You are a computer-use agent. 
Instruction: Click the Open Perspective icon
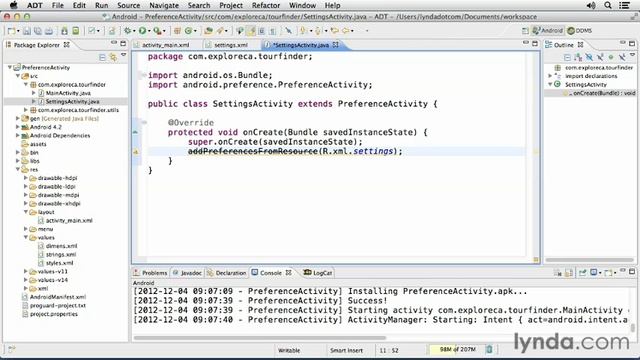tap(525, 31)
